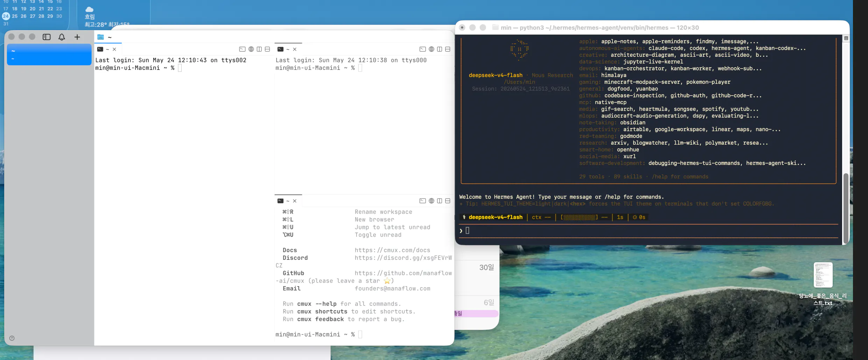
Task: Toggle the cmux sidebar panel icon
Action: pos(47,37)
